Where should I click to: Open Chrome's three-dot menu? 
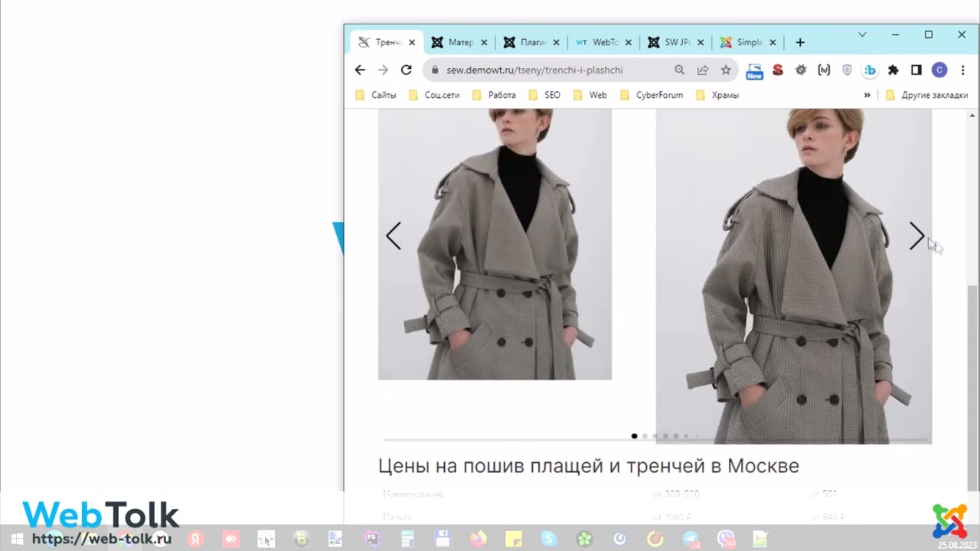click(x=962, y=70)
